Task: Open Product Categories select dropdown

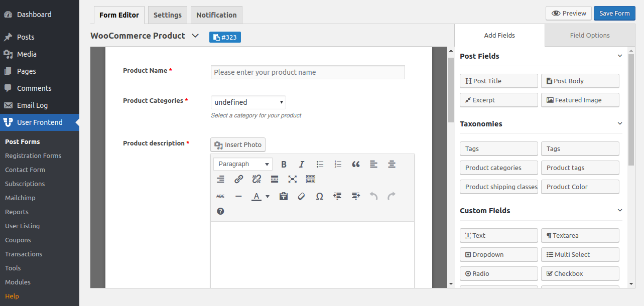Action: (248, 102)
